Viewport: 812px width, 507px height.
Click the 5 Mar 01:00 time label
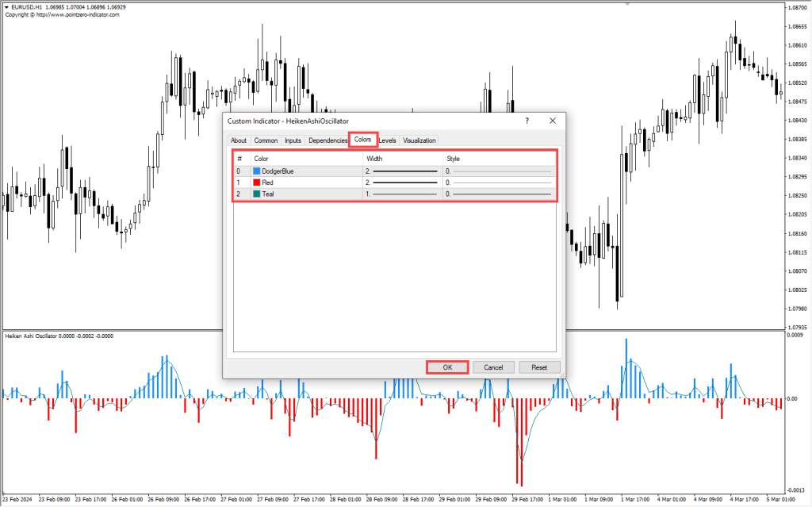coord(783,500)
